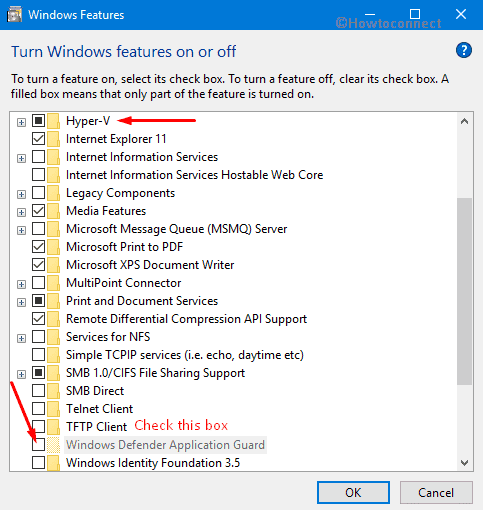This screenshot has height=510, width=483.
Task: Expand SMB 1.0/CIFS File Sharing Support node
Action: (21, 374)
